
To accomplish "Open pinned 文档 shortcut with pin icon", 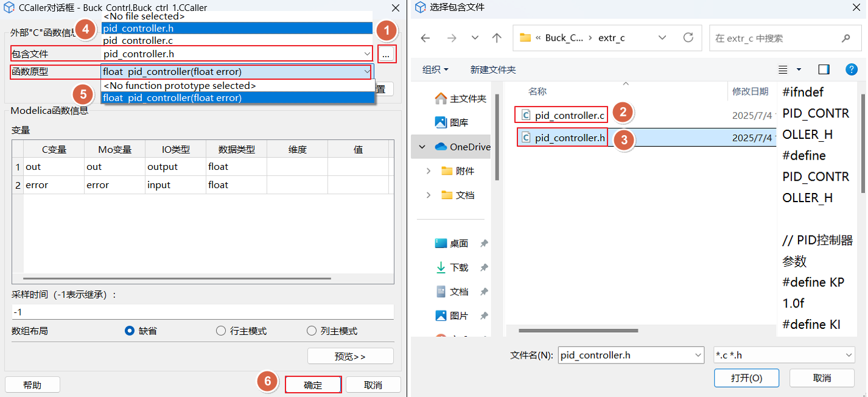I will (x=452, y=292).
